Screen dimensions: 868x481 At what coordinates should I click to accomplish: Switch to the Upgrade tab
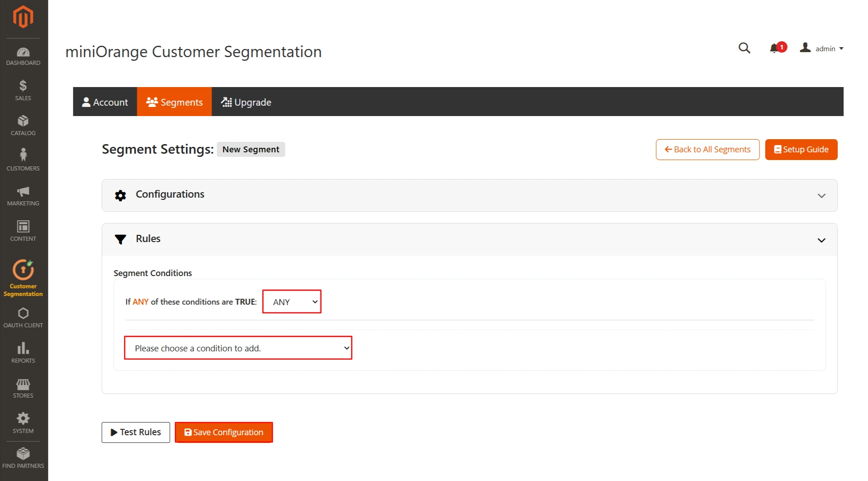[x=246, y=102]
